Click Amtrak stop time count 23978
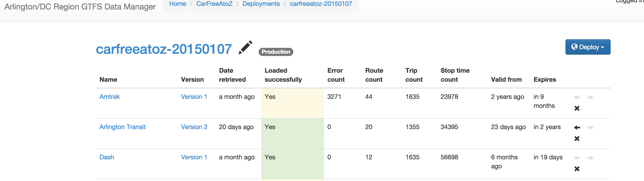This screenshot has width=644, height=181. [449, 97]
